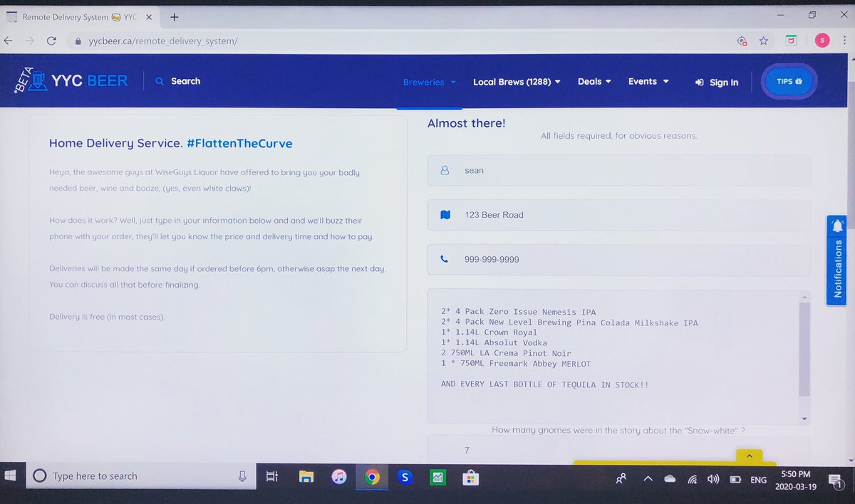Click the phone icon in phone field
The image size is (855, 504).
pos(445,259)
